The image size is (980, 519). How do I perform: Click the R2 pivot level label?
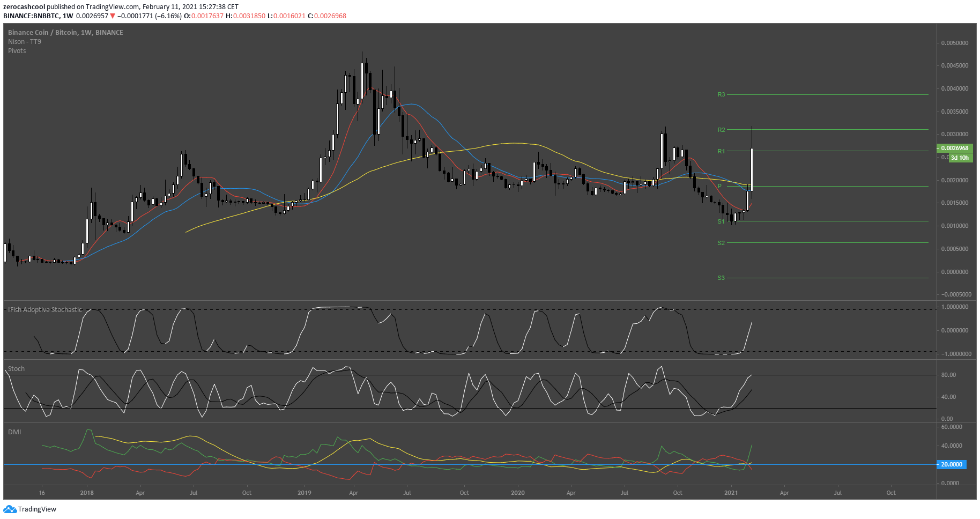(x=721, y=130)
